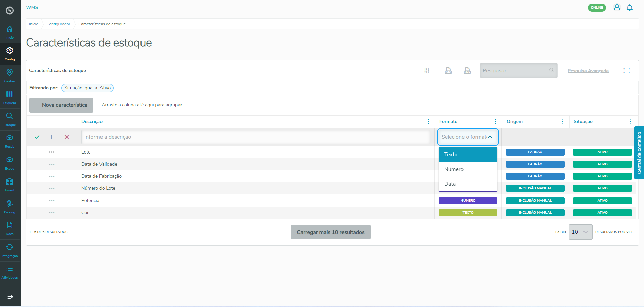Open the Formato column menu
This screenshot has height=307, width=644.
pyautogui.click(x=495, y=122)
